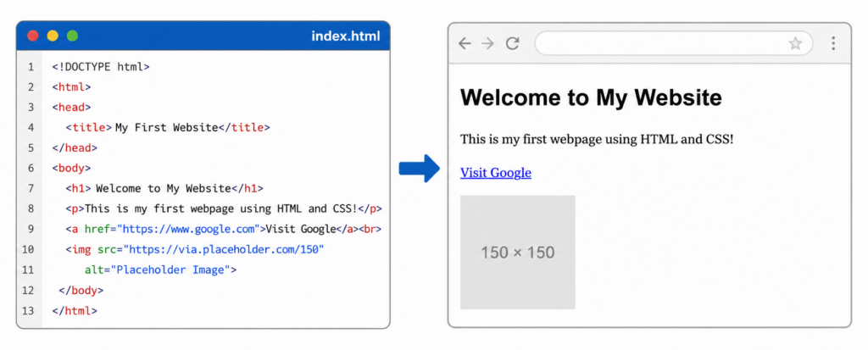Click the closing </body> tag

81,290
